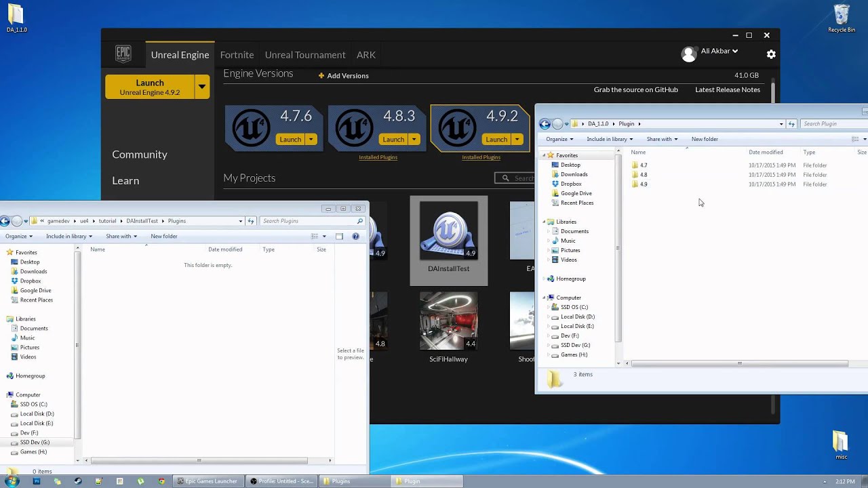Open Google Chrome from the taskbar
868x488 pixels.
(161, 481)
